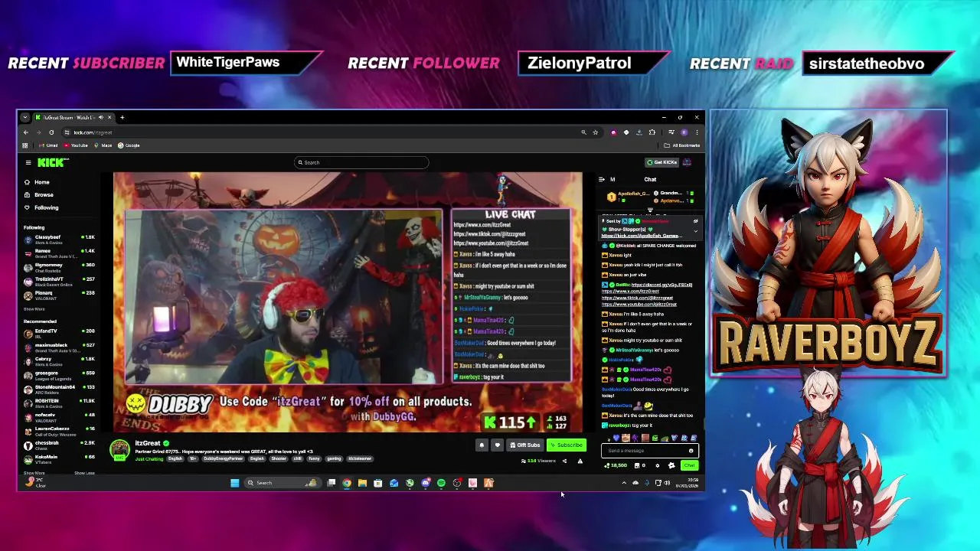980x551 pixels.
Task: Open Browse in Kick sidebar
Action: (x=38, y=195)
